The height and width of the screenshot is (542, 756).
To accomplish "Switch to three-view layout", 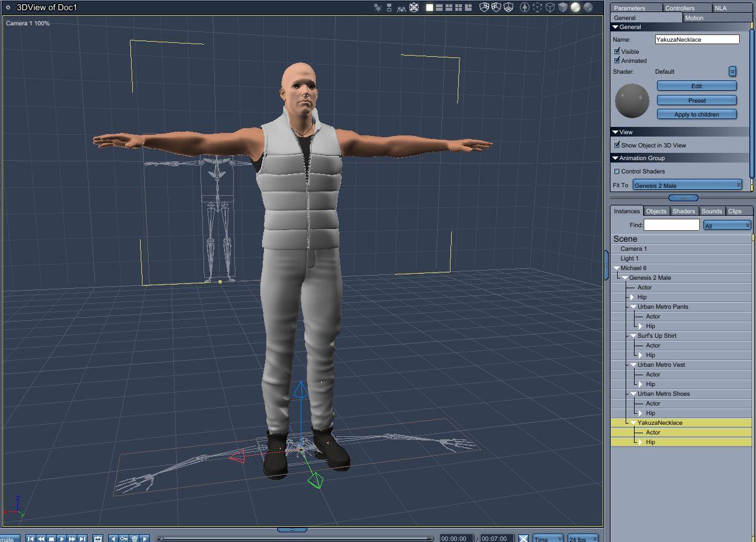I will [x=449, y=8].
